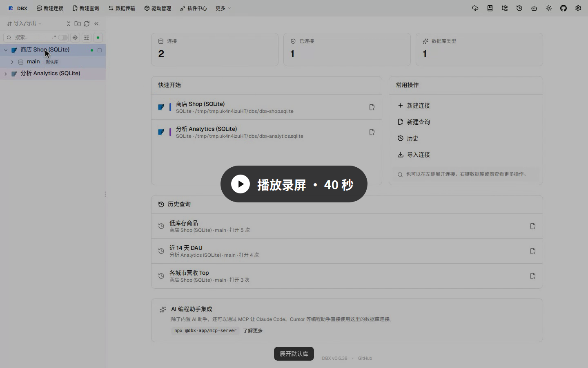Screen dimensions: 588x368
Task: Open filter sliders icon beside search
Action: [x=87, y=38]
